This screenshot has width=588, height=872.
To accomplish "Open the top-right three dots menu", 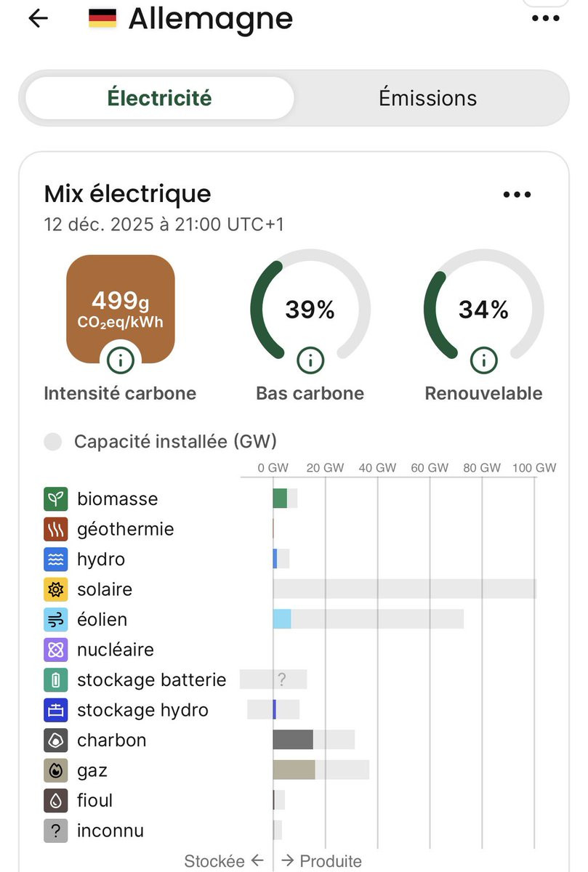I will (x=546, y=18).
